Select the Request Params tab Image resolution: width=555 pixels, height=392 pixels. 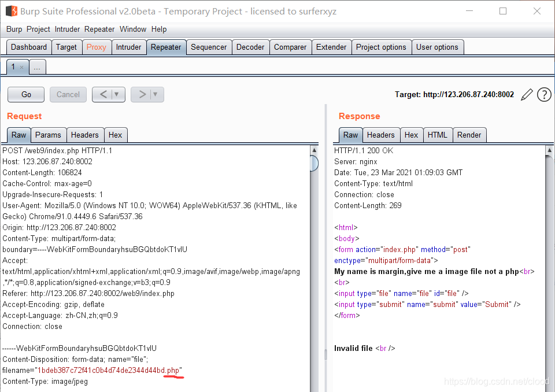coord(48,135)
